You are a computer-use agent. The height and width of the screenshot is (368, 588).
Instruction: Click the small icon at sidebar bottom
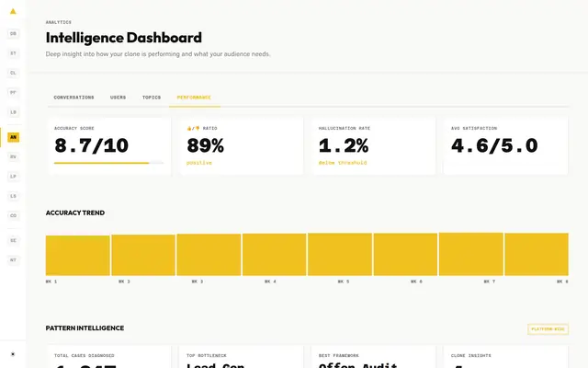click(x=13, y=353)
